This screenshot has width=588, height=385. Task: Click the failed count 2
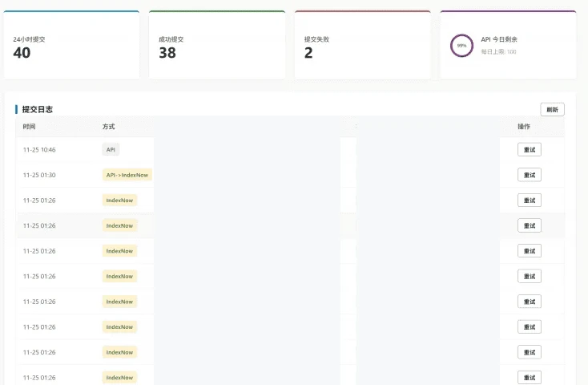[x=308, y=53]
